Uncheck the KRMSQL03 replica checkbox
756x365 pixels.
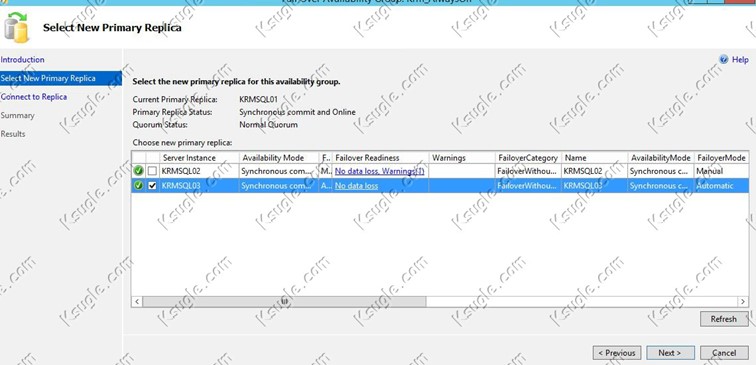click(152, 186)
